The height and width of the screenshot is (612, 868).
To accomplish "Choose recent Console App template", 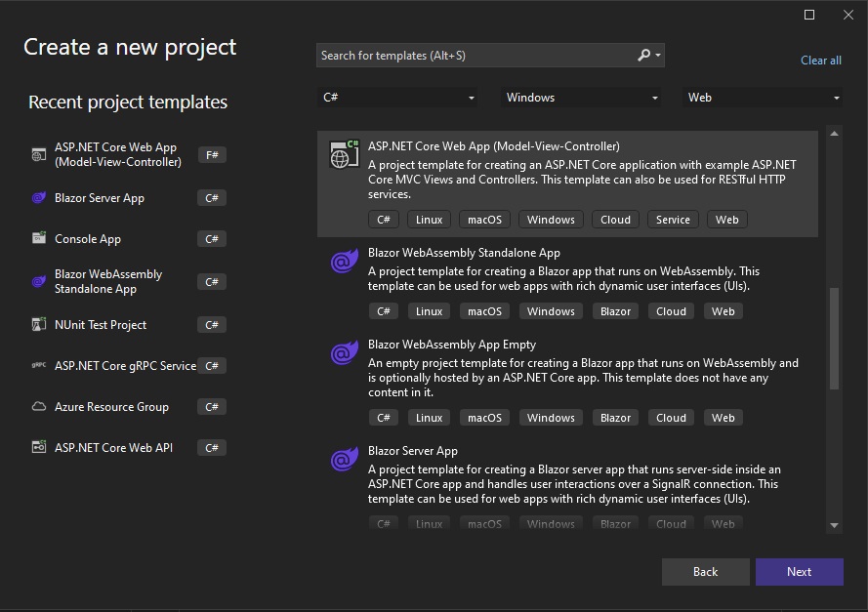I will [129, 238].
